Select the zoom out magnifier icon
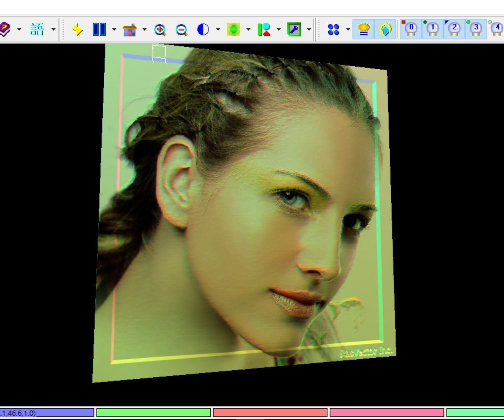Image resolution: width=504 pixels, height=420 pixels. pyautogui.click(x=181, y=29)
